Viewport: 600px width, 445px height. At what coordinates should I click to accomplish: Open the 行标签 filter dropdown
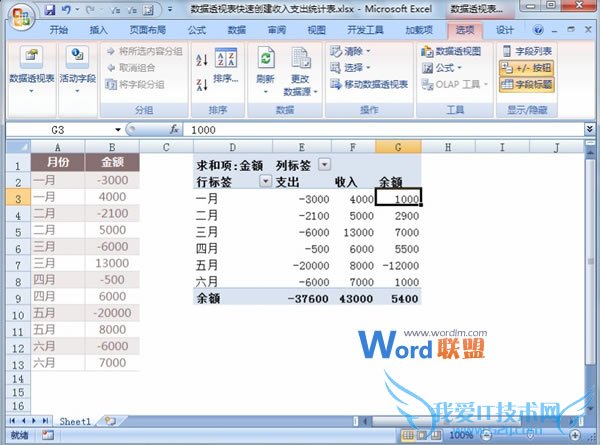click(265, 181)
